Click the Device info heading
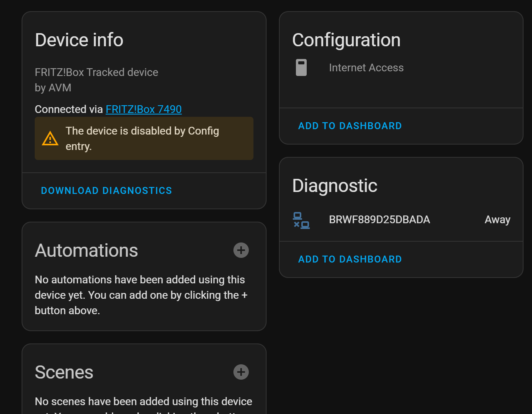This screenshot has width=532, height=414. coord(79,39)
